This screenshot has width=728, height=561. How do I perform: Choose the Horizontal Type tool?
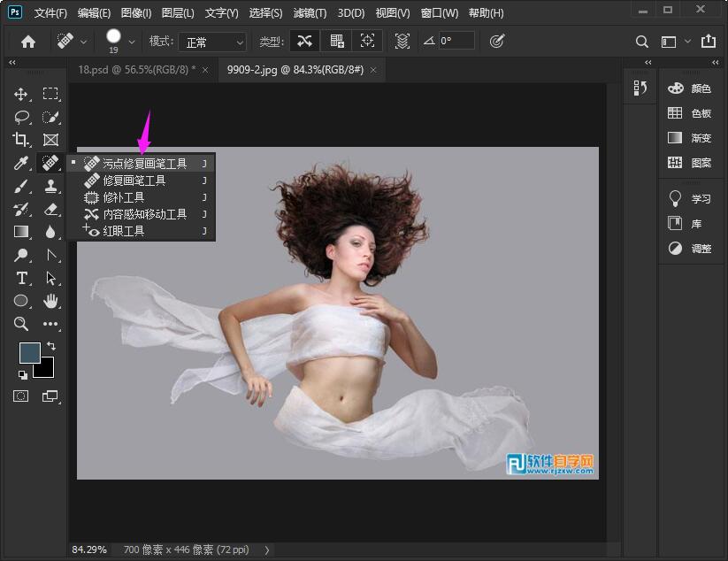21,278
